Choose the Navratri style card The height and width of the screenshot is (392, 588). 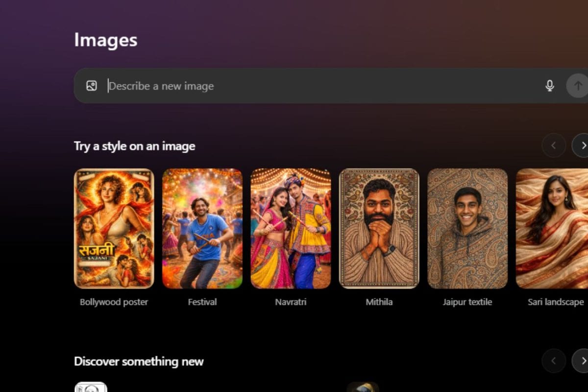[x=291, y=228]
